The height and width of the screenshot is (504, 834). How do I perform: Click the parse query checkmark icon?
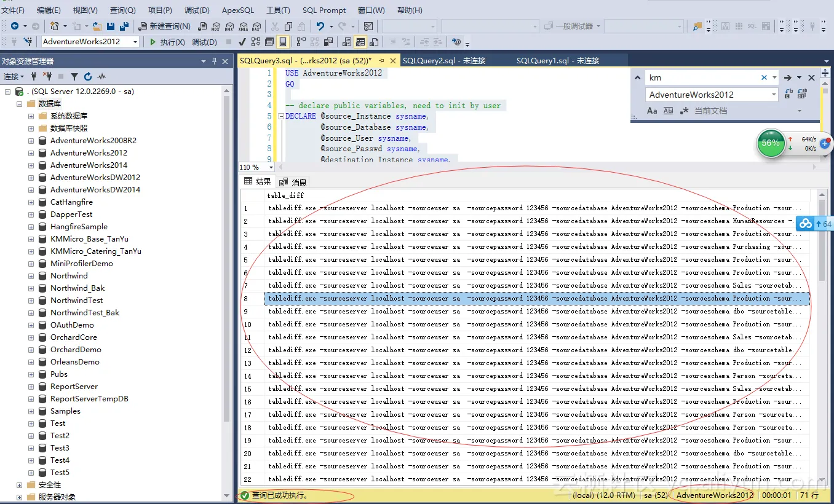pos(242,42)
